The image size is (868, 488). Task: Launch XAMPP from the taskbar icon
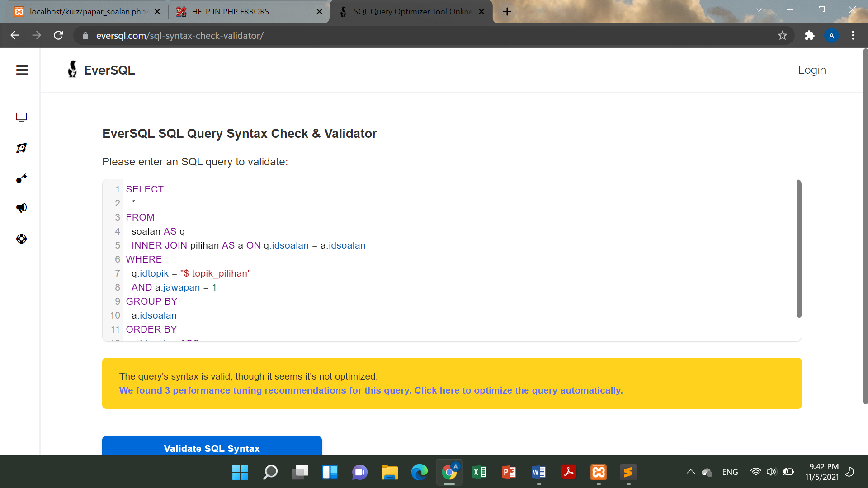coord(598,472)
